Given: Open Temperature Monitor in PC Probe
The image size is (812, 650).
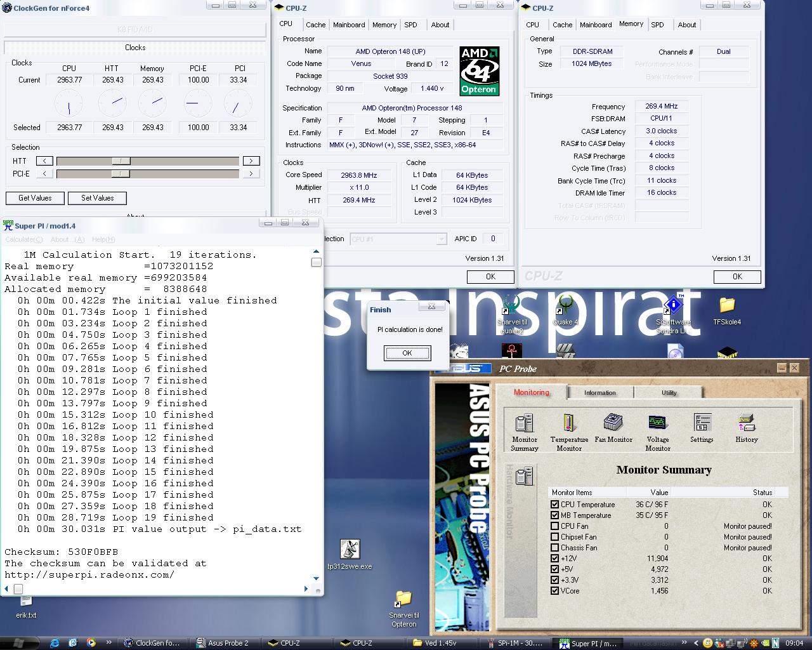Looking at the screenshot, I should coord(569,432).
